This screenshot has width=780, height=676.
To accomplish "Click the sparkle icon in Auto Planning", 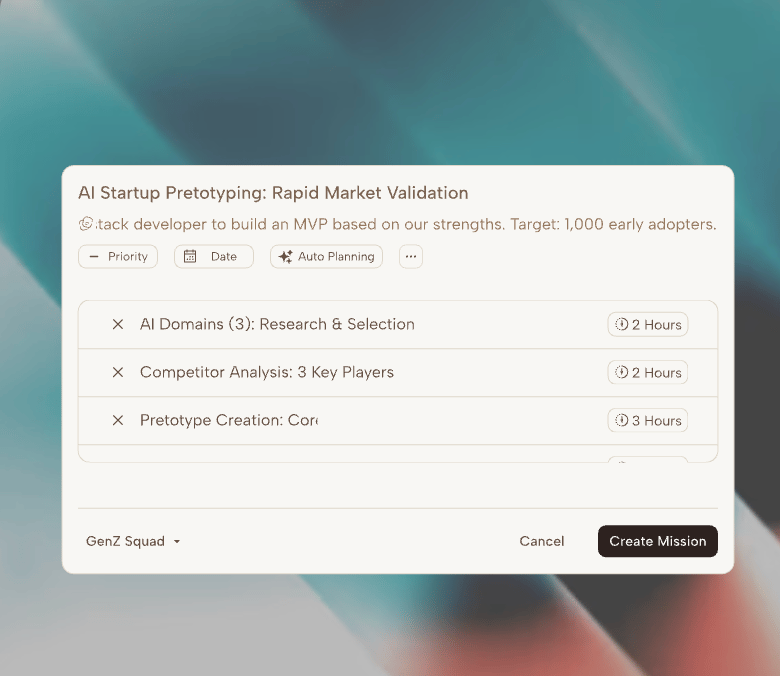I will 286,257.
